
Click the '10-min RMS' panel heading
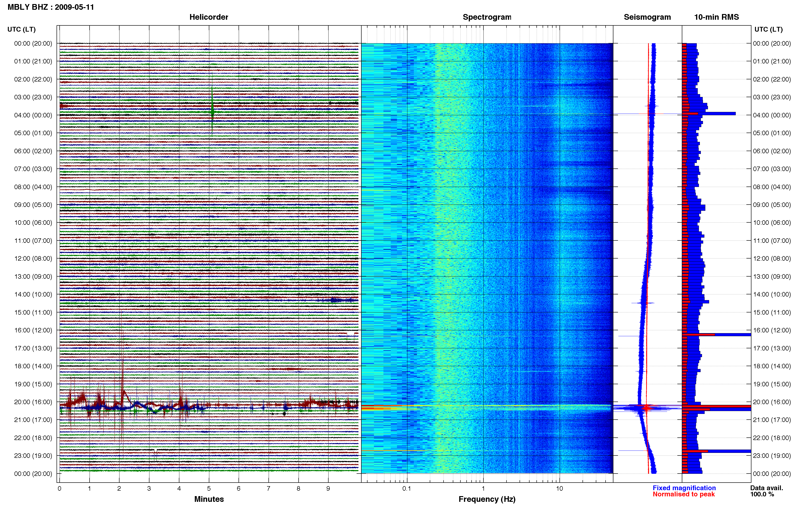pos(716,17)
